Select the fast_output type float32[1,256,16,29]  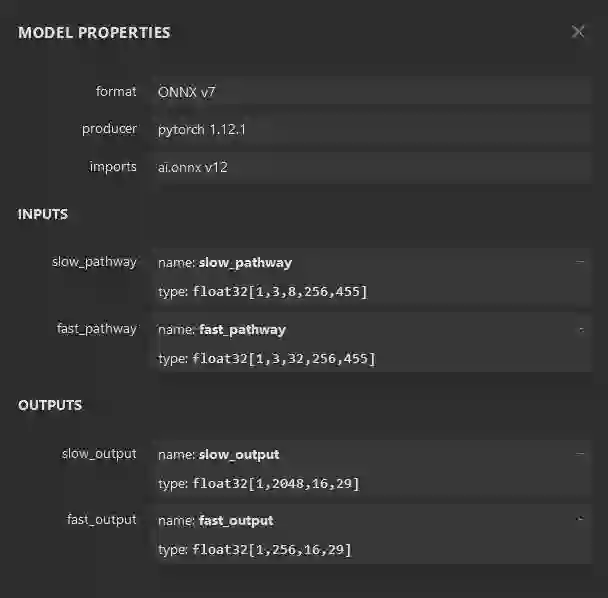pos(272,550)
